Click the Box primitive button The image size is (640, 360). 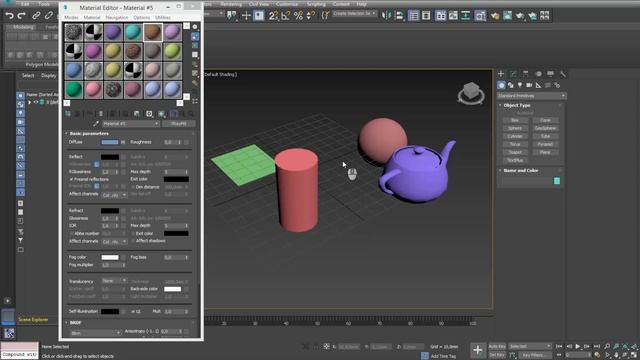[515, 120]
